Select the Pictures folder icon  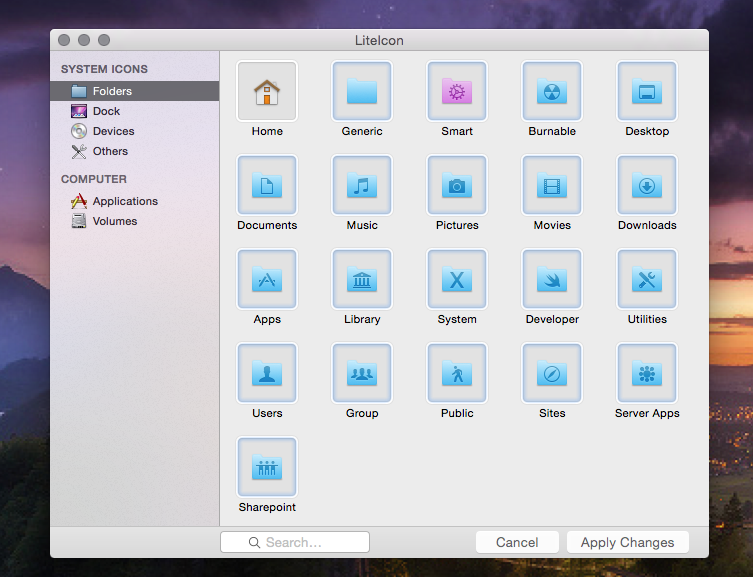coord(457,185)
